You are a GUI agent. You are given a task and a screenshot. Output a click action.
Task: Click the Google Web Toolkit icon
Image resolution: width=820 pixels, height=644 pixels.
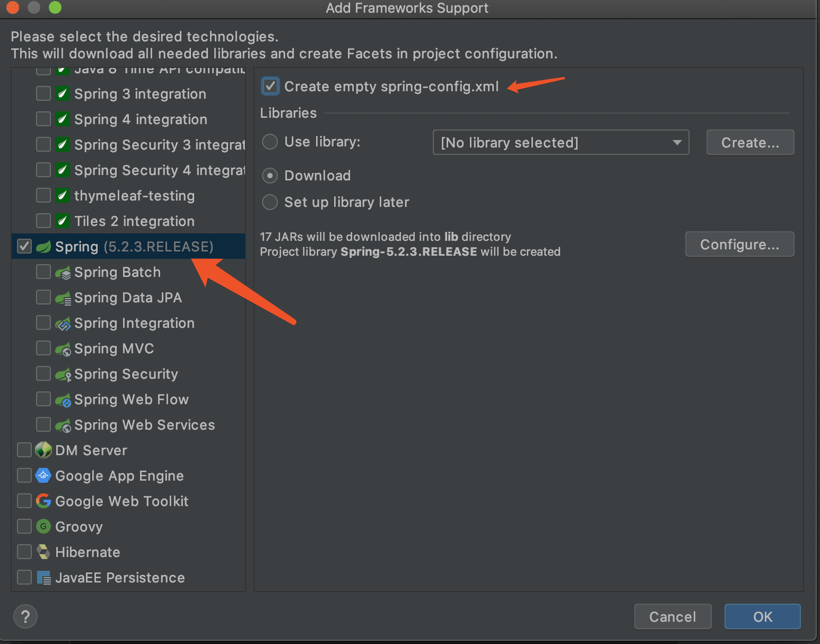[x=43, y=501]
